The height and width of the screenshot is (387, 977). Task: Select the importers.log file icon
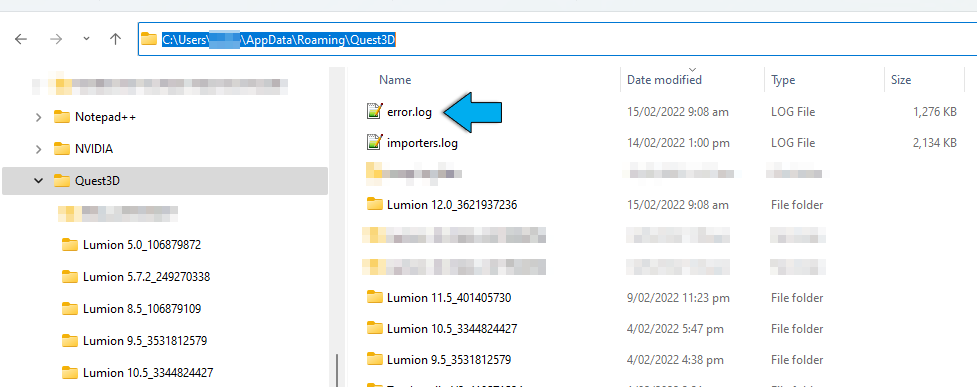point(374,143)
